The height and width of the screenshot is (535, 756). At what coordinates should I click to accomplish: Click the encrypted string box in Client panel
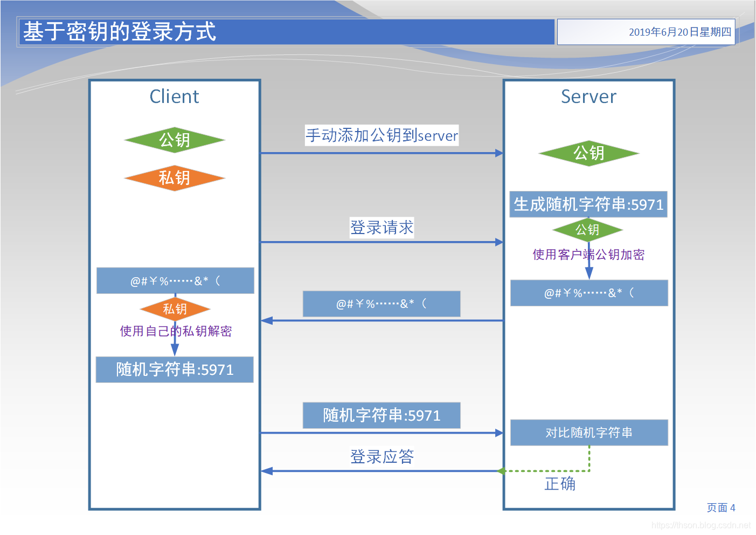coord(175,280)
